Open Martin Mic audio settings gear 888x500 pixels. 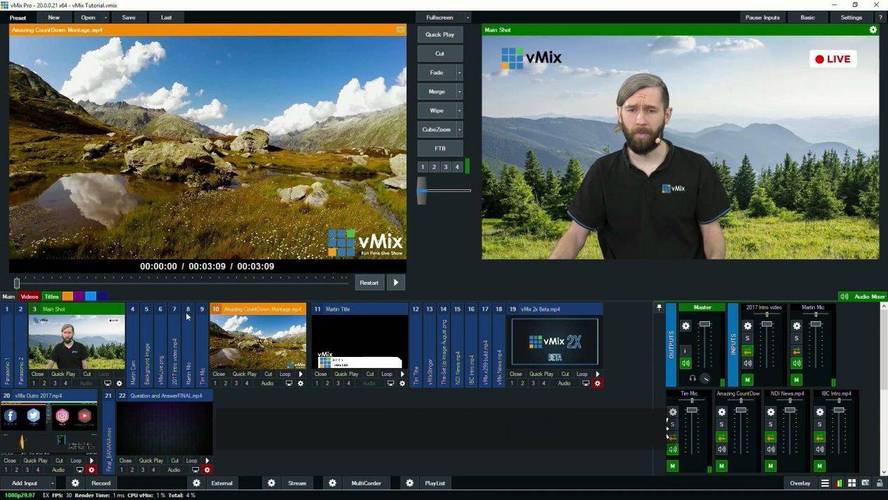[797, 326]
